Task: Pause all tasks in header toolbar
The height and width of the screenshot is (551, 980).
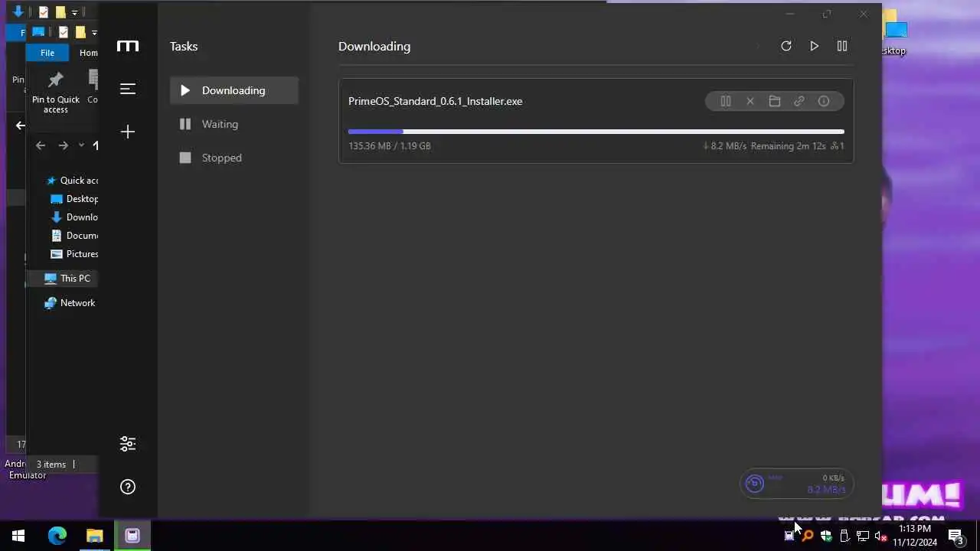Action: pos(842,46)
